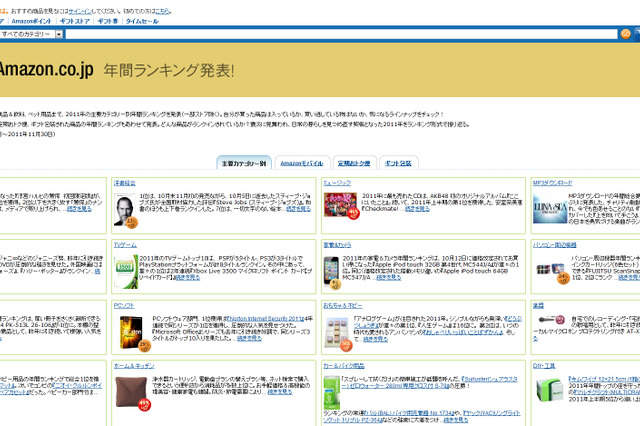Open the 洋書総合 category heading link
The image size is (640, 426).
tap(124, 183)
